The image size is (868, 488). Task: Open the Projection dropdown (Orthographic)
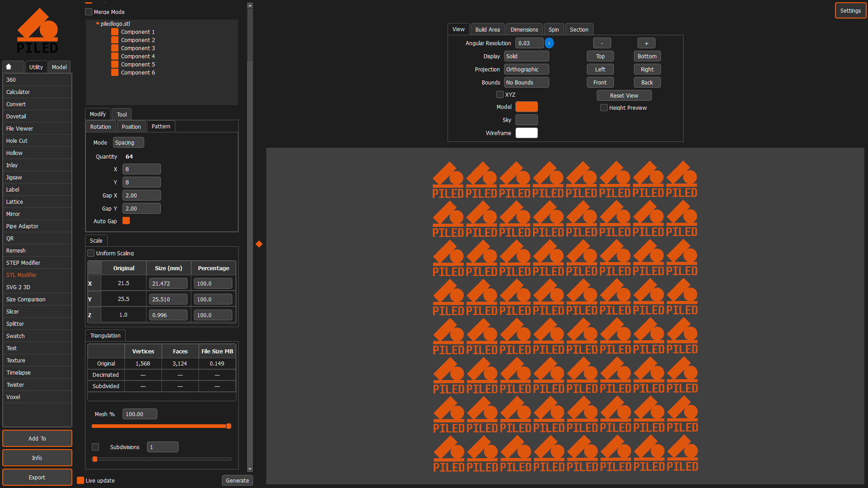(x=527, y=69)
